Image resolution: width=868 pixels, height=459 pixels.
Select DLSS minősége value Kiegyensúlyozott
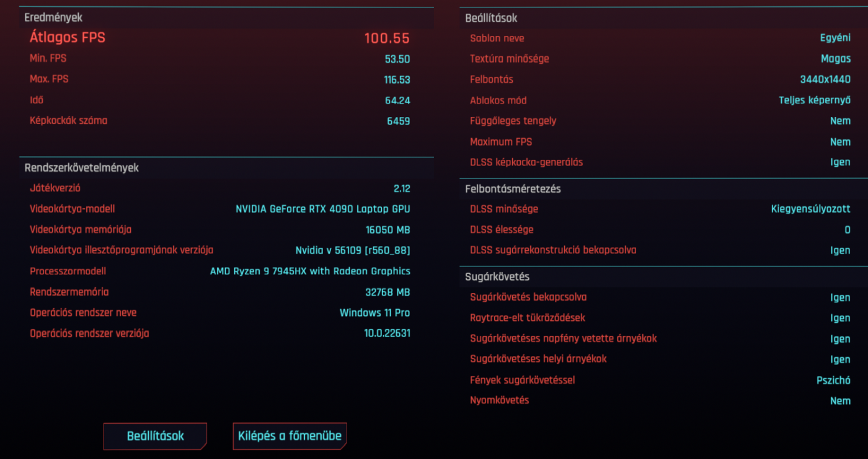pos(811,209)
